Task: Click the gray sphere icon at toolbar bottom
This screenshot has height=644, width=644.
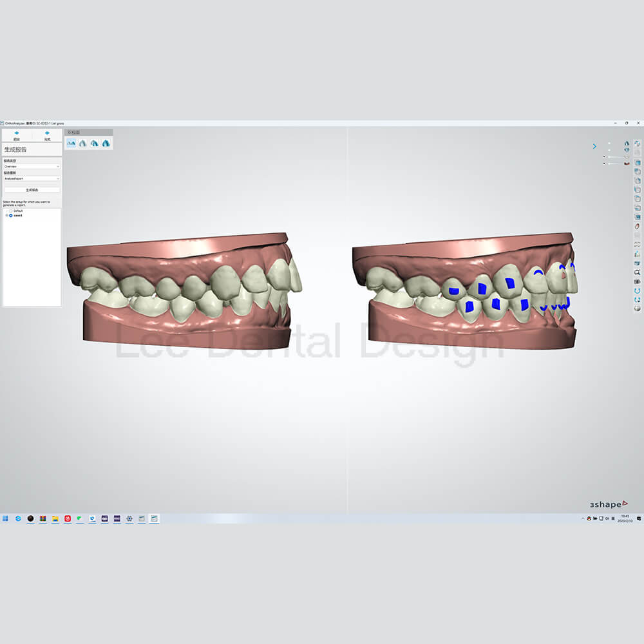Action: pos(637,308)
